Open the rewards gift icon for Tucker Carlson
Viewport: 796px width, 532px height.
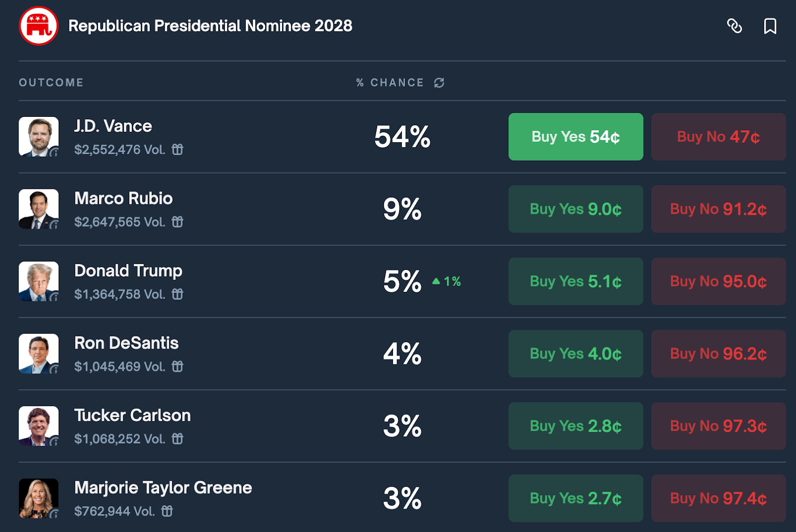(x=178, y=439)
